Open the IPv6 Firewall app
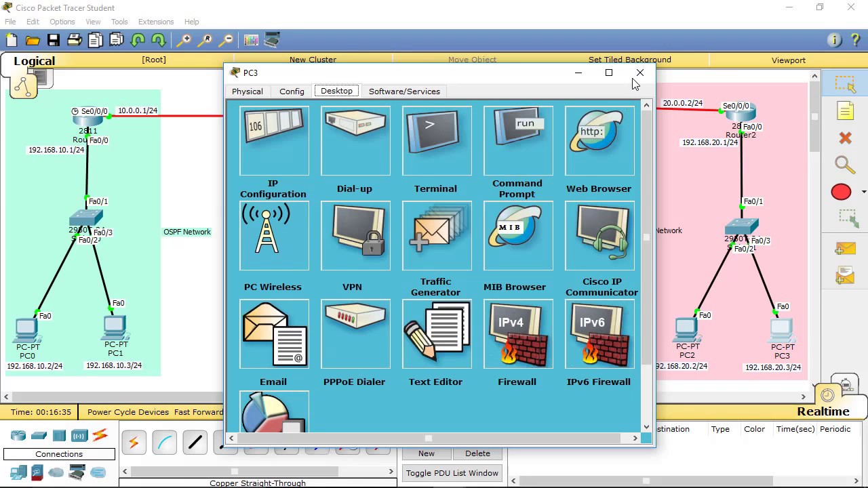Viewport: 868px width, 488px height. coord(599,333)
